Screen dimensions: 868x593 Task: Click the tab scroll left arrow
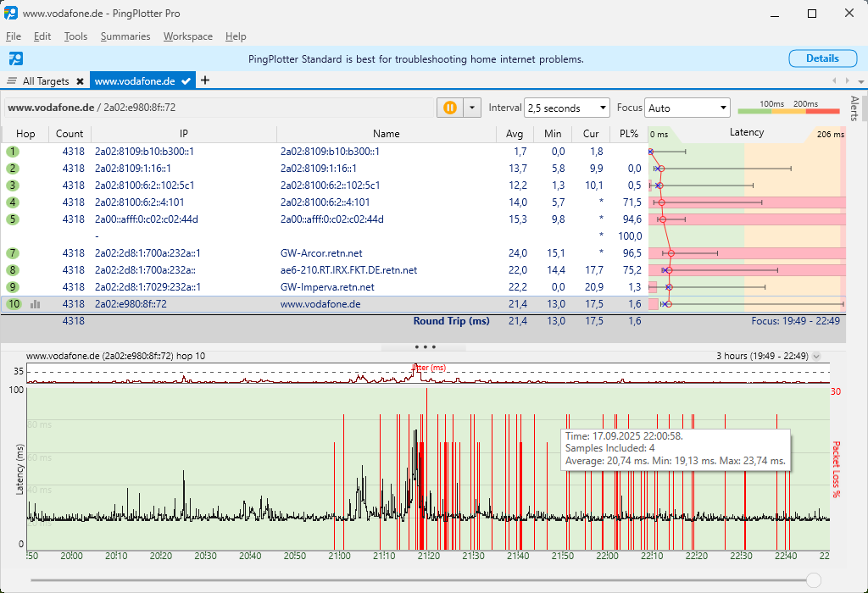pyautogui.click(x=835, y=80)
